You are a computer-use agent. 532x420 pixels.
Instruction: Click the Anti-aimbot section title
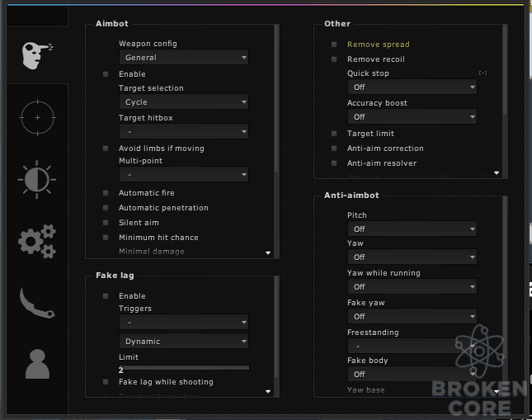351,196
